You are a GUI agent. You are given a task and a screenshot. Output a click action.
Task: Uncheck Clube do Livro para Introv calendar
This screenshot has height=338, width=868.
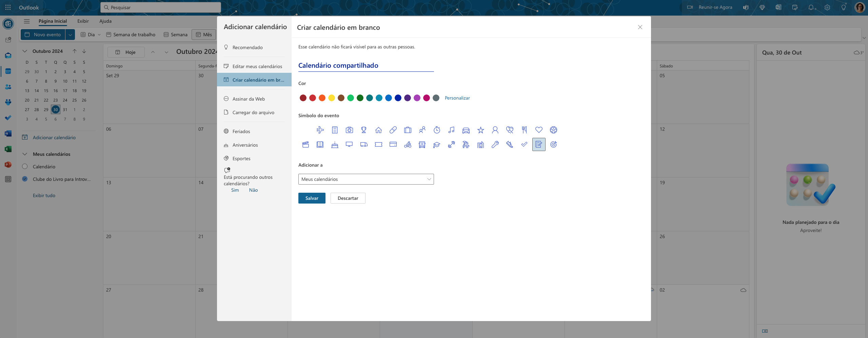(x=24, y=179)
